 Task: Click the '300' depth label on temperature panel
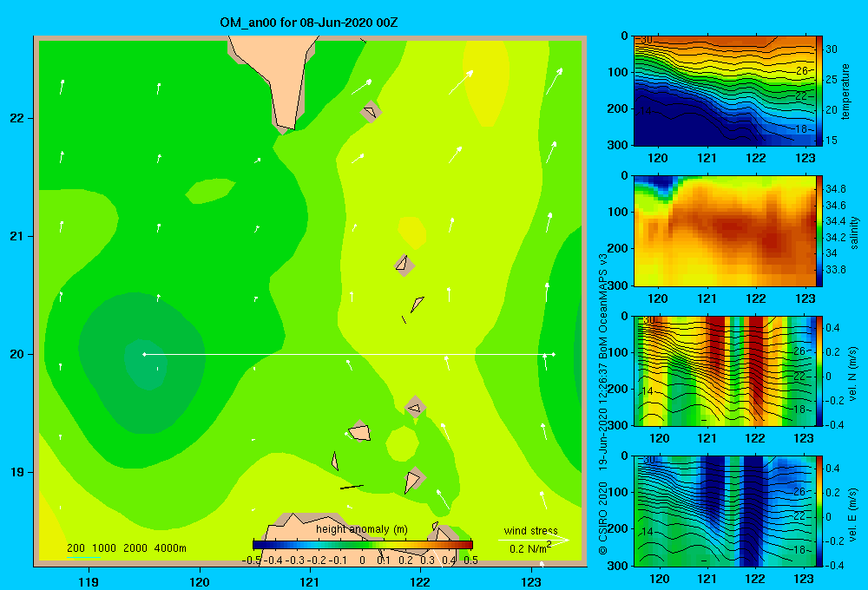[618, 145]
